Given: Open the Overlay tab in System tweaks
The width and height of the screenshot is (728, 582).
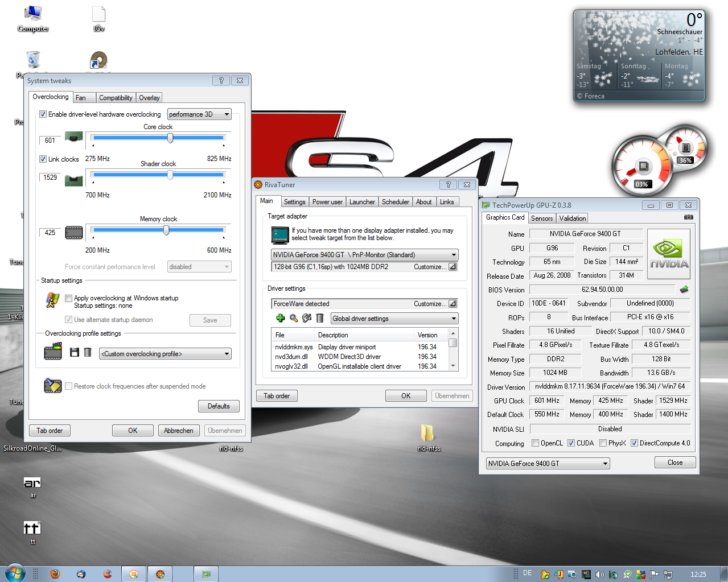Looking at the screenshot, I should (x=149, y=98).
